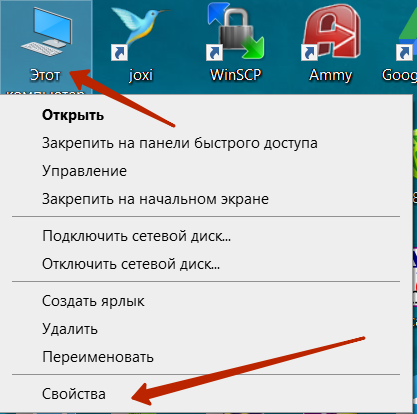Click the WinSCP text label
Screen dimensions: 417x414
(x=236, y=75)
